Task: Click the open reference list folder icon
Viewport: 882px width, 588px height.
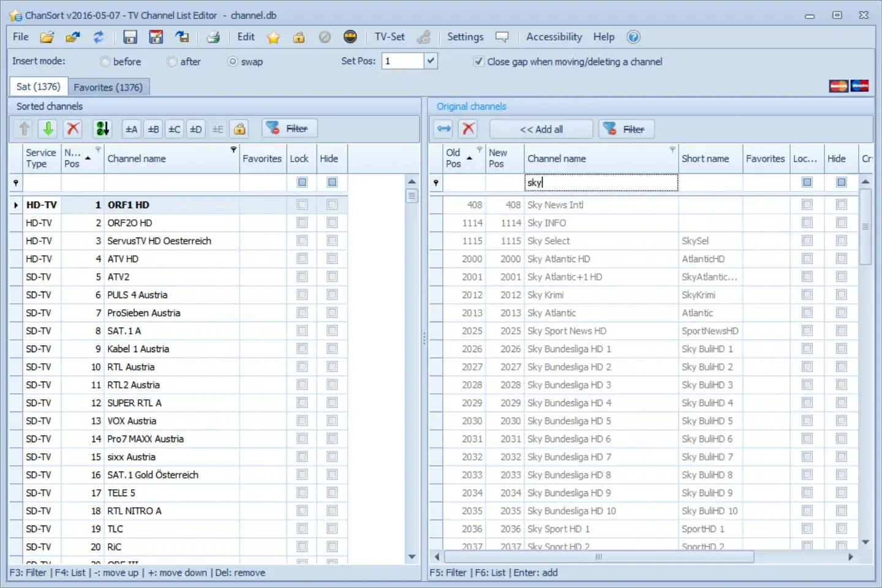Action: pyautogui.click(x=73, y=37)
